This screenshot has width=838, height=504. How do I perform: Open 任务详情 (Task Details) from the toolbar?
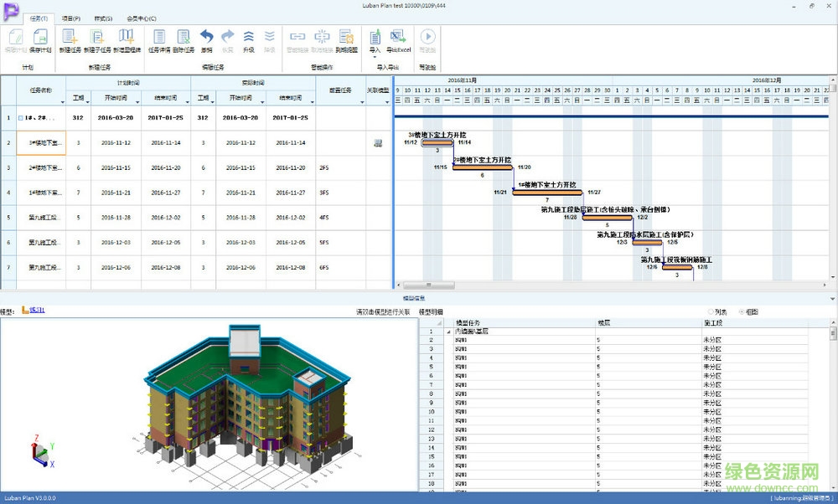[159, 38]
